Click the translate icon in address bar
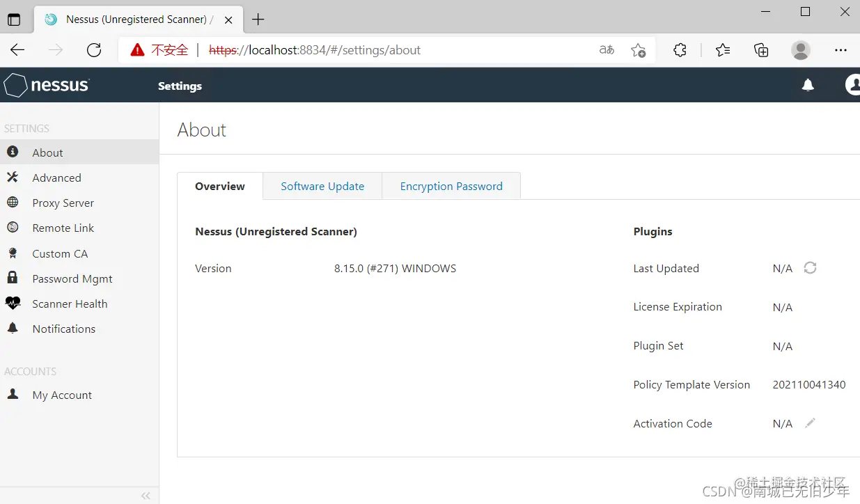The width and height of the screenshot is (860, 504). click(x=607, y=50)
